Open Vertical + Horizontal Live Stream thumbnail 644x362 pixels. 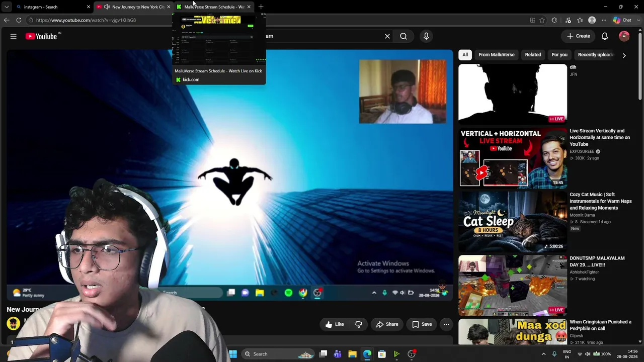pyautogui.click(x=513, y=158)
